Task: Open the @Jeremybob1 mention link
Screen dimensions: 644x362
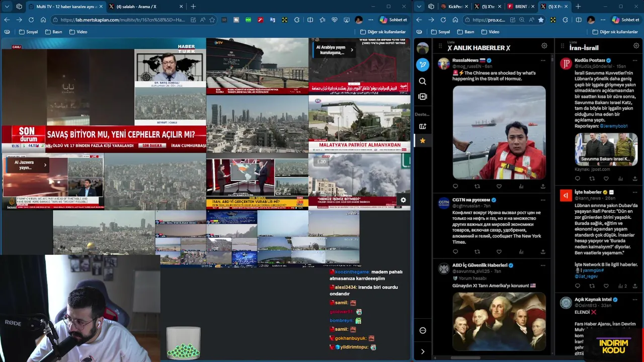Action: click(613, 126)
